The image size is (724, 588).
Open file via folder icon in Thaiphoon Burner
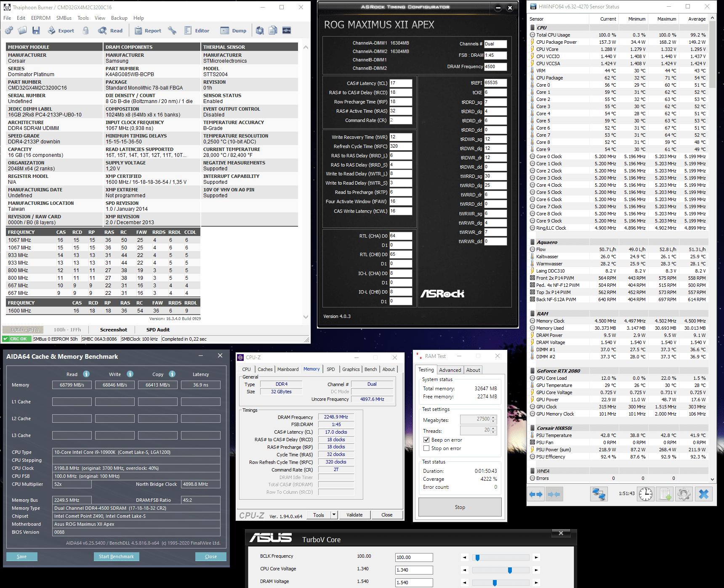click(23, 31)
